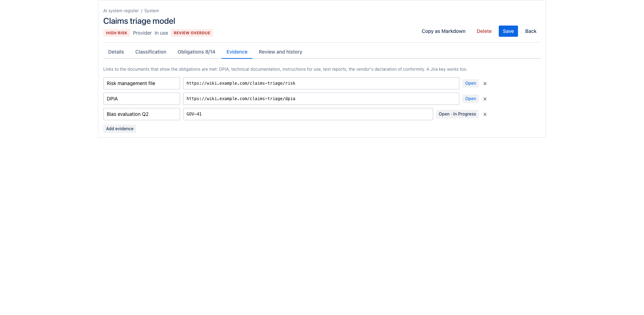Screen dimensions: 644x315
Task: Switch to the Details tab
Action: [116, 52]
